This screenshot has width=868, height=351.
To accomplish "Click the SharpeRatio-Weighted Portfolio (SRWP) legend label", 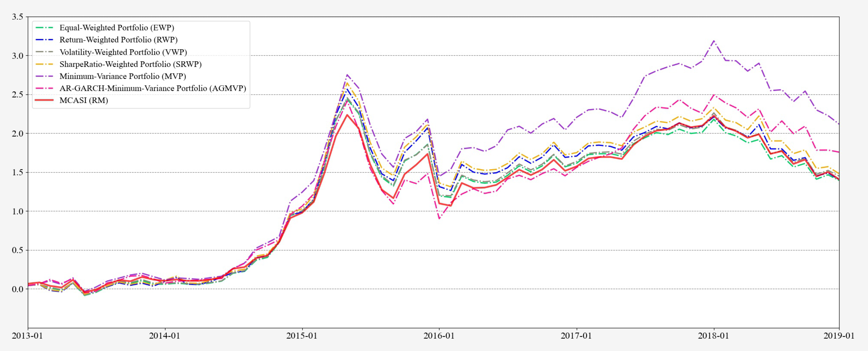I will 131,64.
